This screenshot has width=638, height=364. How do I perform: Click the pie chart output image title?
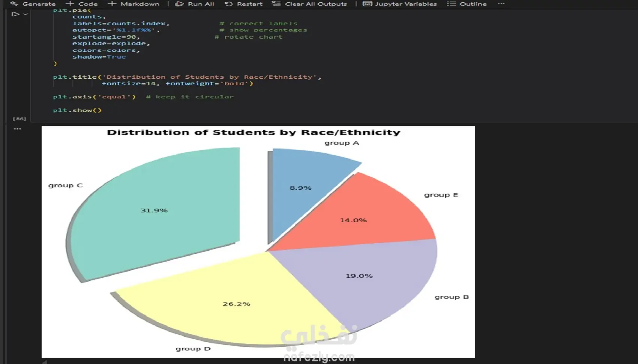254,132
